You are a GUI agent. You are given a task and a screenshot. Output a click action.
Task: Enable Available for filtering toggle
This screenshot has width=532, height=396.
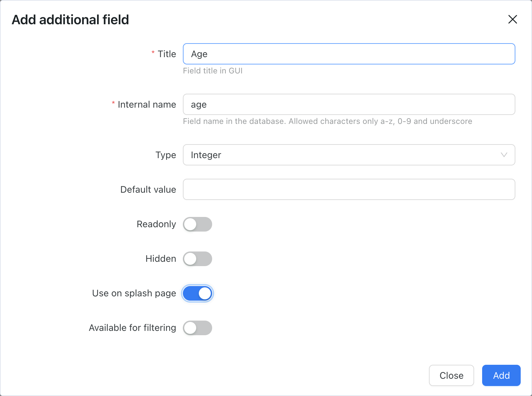pos(198,328)
